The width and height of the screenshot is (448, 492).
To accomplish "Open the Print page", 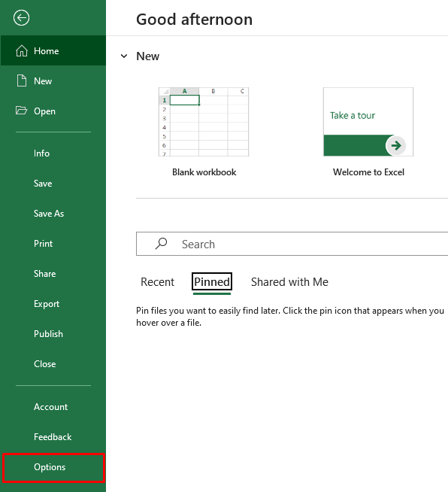I will point(53,244).
